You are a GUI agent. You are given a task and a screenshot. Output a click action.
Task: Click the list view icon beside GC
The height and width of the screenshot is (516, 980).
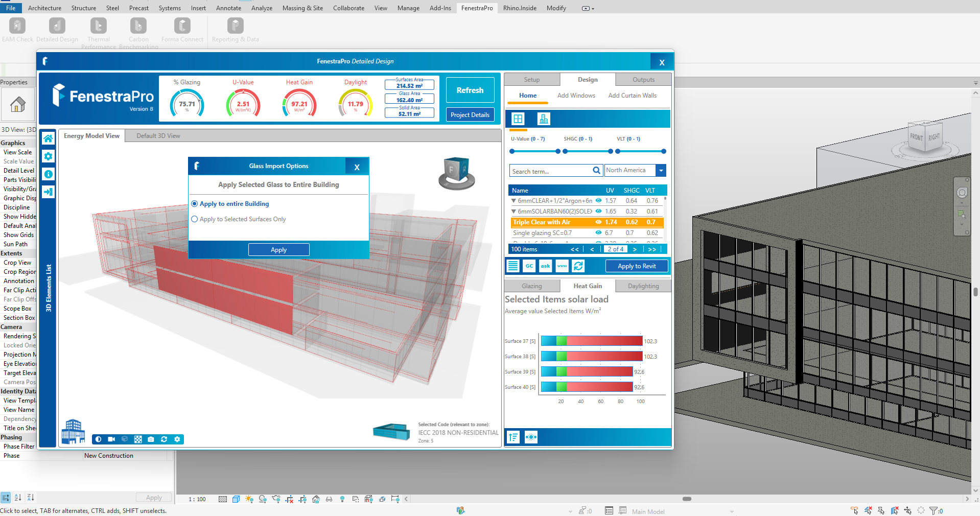point(513,266)
